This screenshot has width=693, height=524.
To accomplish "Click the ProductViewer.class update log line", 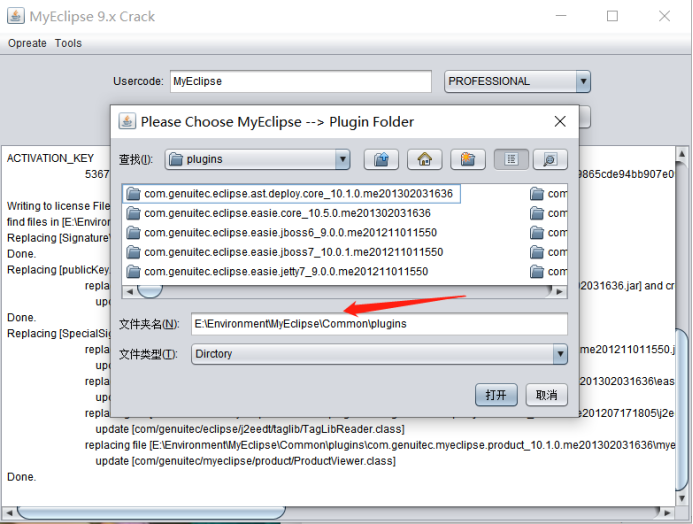I will click(x=246, y=461).
